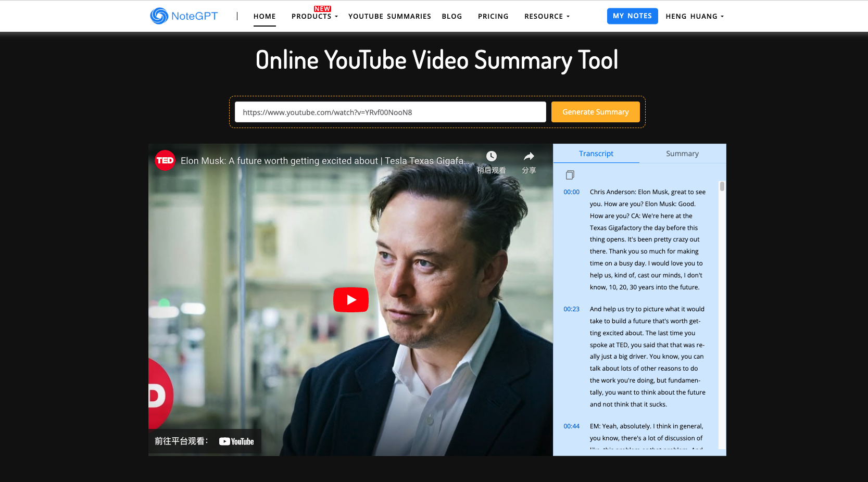Open the Heng Huang account dropdown

tap(695, 16)
